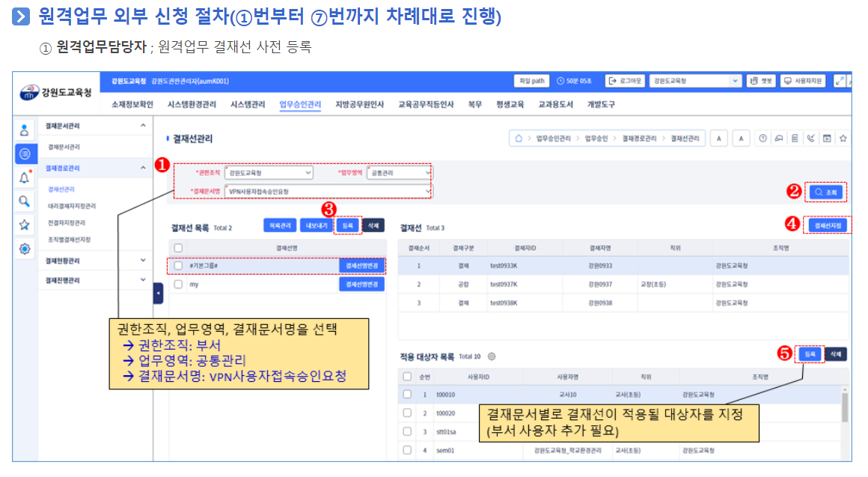
Task: Click 결재선명변경 button for #기본그룹# row
Action: click(x=361, y=266)
